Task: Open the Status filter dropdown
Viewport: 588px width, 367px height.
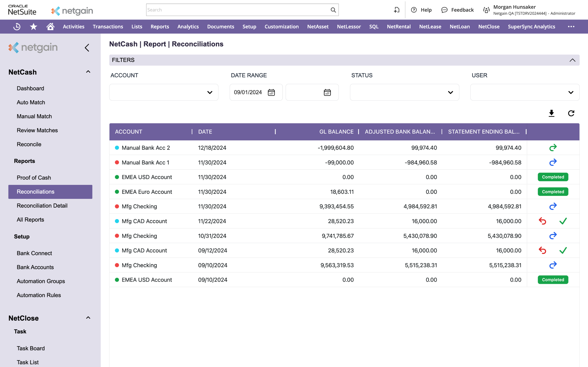Action: click(404, 92)
